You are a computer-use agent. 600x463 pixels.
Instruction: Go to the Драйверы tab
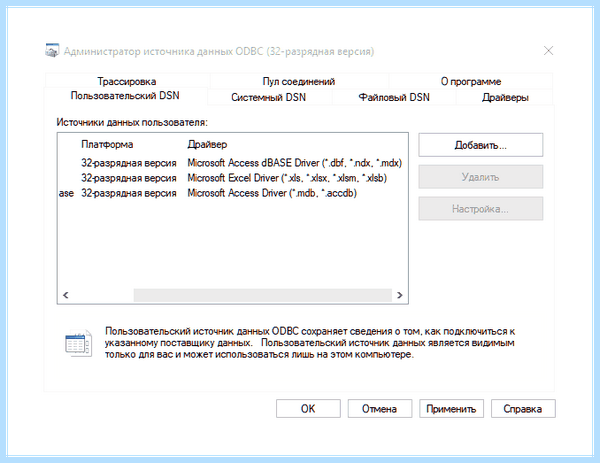point(505,97)
